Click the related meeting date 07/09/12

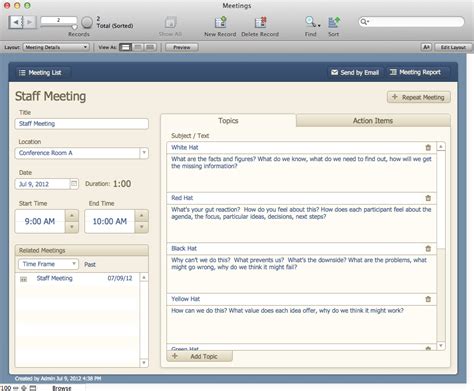click(x=120, y=278)
